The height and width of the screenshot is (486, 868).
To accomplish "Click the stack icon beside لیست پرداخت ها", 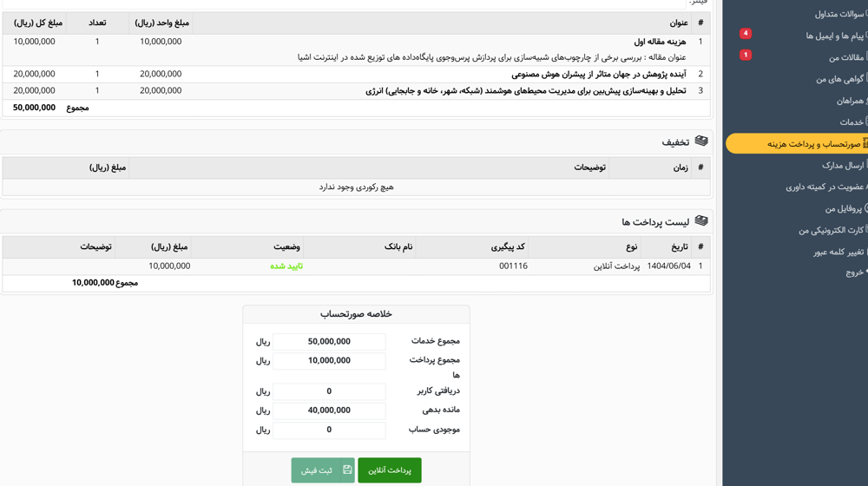I will coord(701,221).
